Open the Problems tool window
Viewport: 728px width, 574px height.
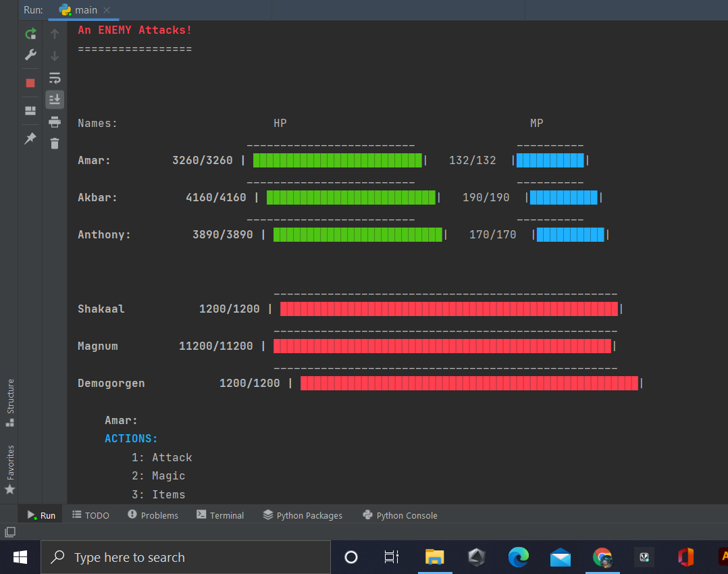click(x=153, y=515)
